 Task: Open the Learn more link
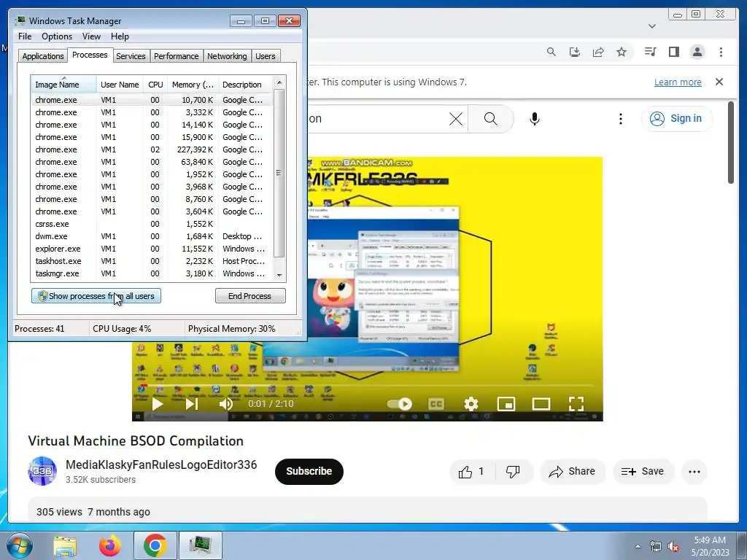[678, 82]
